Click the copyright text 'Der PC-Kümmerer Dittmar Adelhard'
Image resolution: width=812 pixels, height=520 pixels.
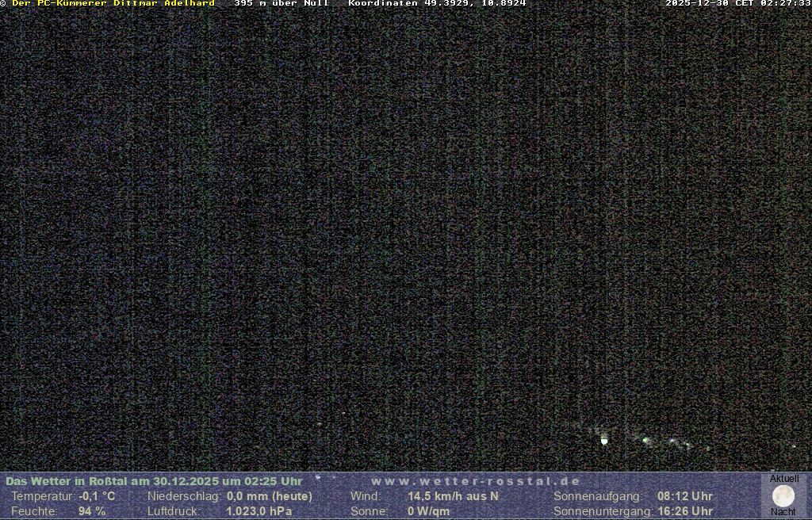(x=113, y=4)
